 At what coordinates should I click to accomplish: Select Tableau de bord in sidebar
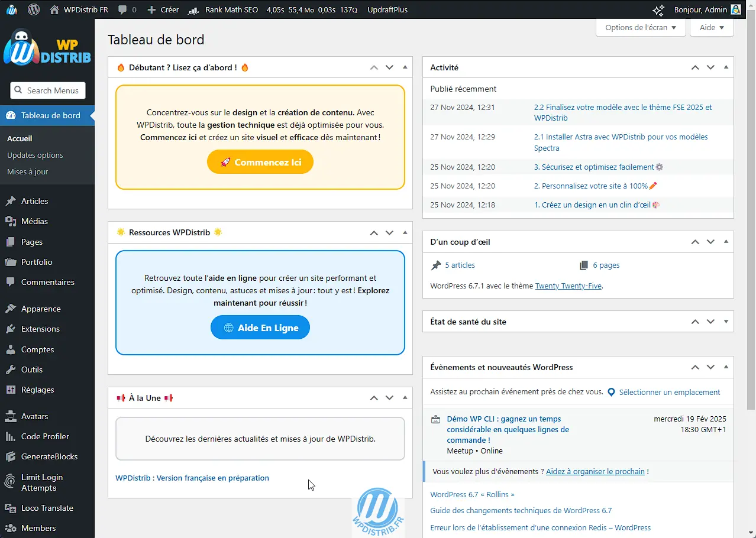pyautogui.click(x=47, y=115)
